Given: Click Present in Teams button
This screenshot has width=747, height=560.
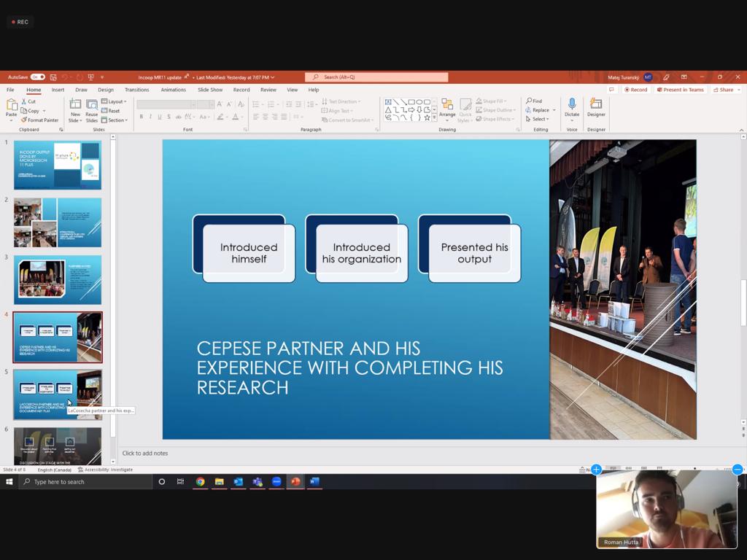Looking at the screenshot, I should [x=681, y=90].
